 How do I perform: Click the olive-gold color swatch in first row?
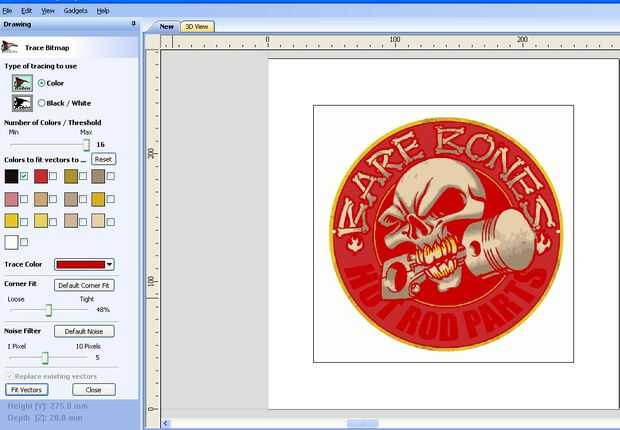click(x=71, y=176)
